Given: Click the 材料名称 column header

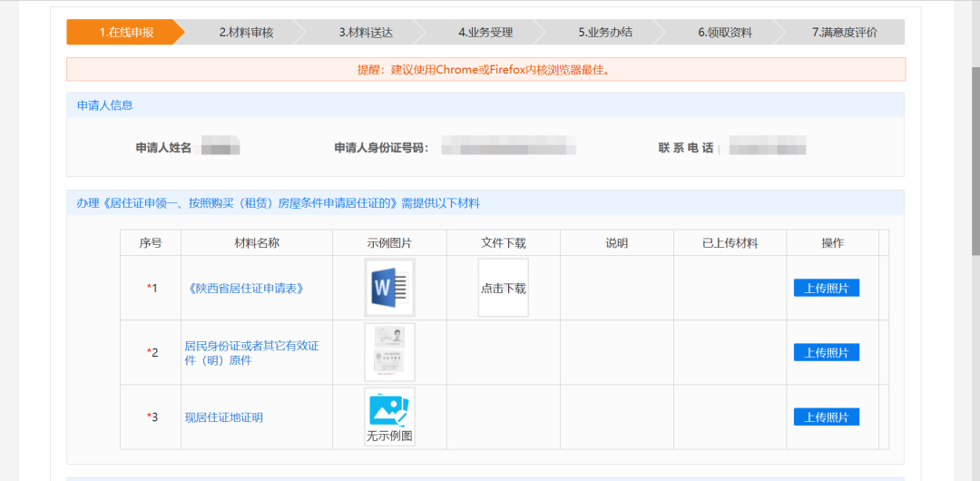Looking at the screenshot, I should tap(256, 242).
